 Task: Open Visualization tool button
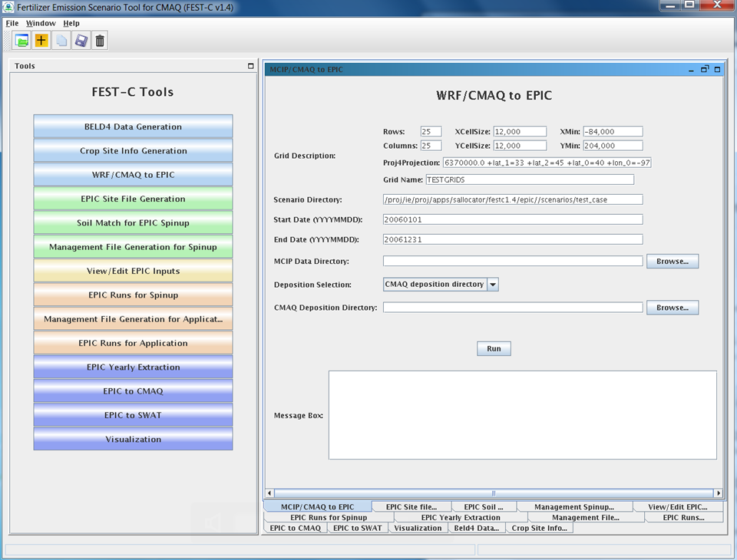(133, 439)
